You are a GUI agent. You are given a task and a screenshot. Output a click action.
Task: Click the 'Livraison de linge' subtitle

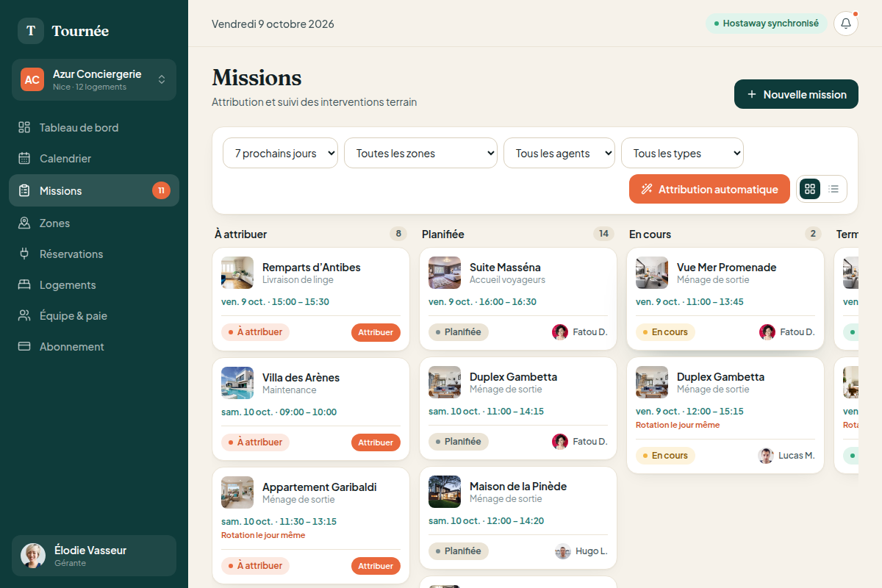[x=298, y=280]
